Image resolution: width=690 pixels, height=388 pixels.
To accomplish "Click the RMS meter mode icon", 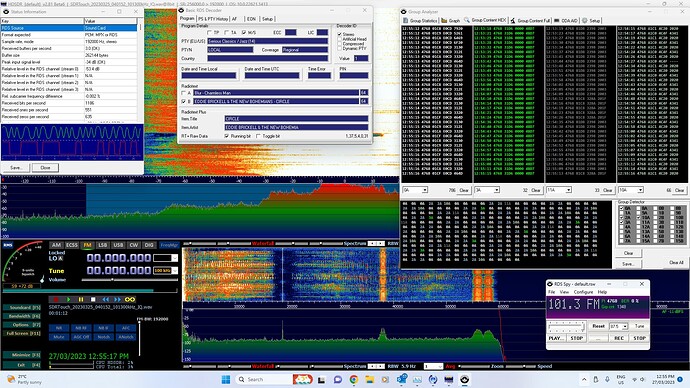I will pyautogui.click(x=8, y=245).
